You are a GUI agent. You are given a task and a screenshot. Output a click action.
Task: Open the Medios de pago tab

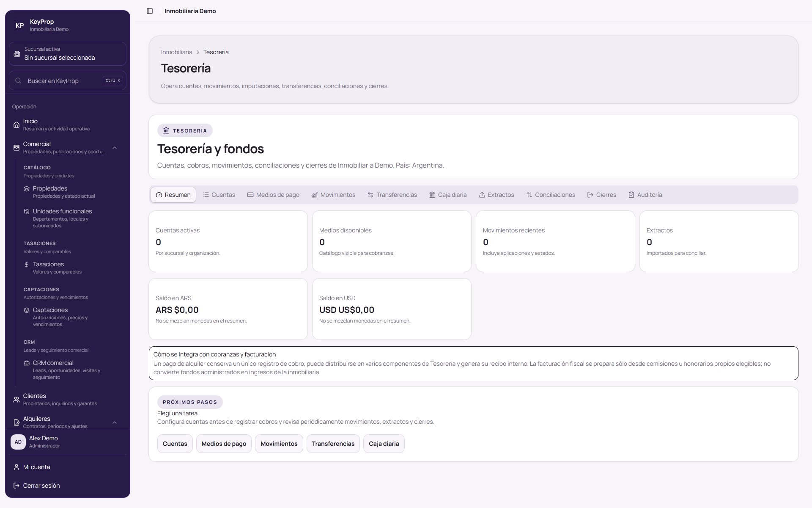273,195
